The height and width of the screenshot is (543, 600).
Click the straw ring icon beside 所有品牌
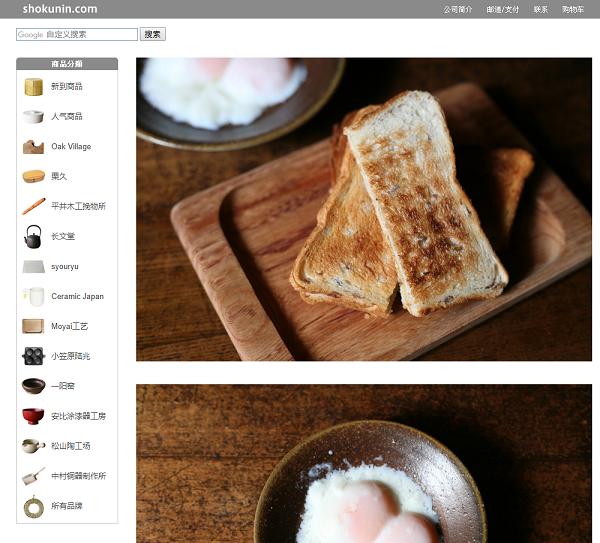[34, 506]
